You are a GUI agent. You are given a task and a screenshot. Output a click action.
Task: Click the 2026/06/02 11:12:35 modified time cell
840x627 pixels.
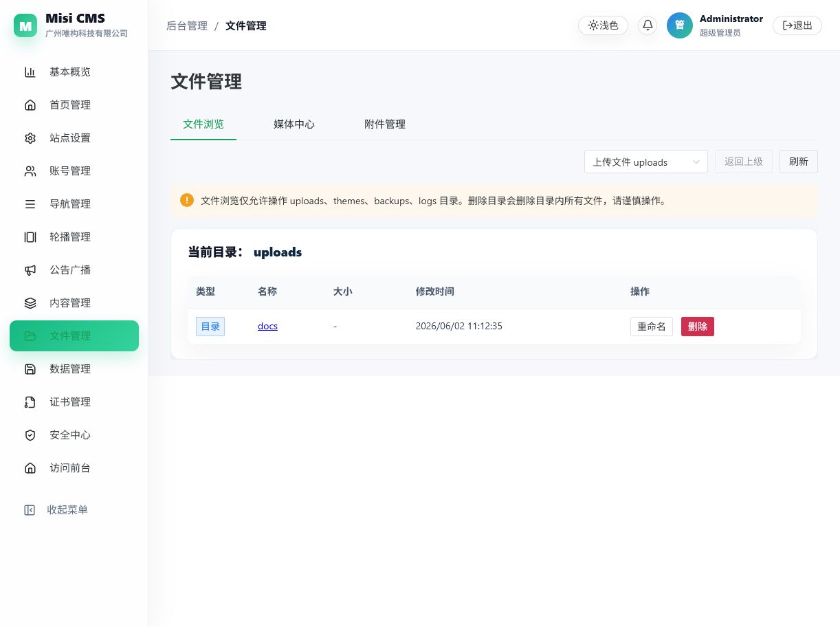459,327
